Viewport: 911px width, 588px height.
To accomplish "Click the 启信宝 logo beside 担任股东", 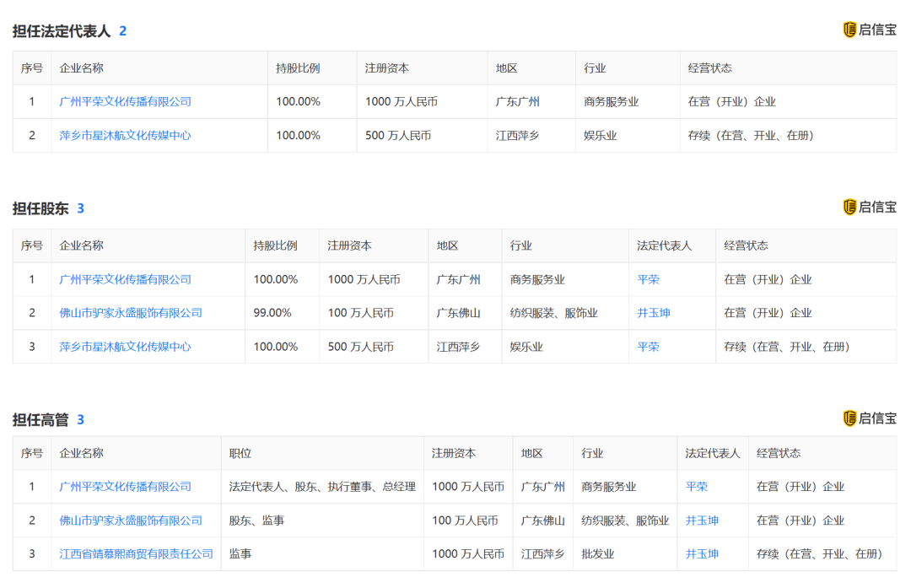I will (870, 207).
